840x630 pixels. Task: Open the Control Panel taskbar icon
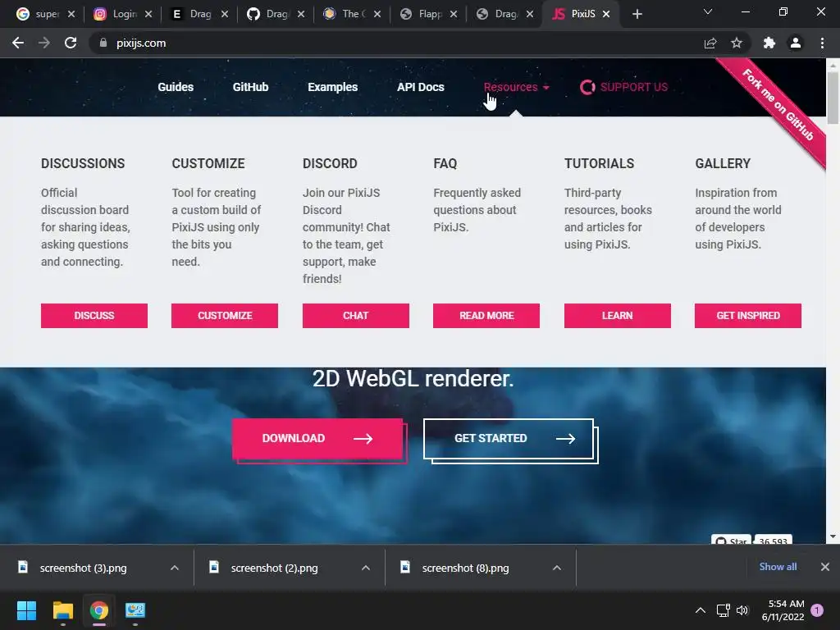[135, 610]
